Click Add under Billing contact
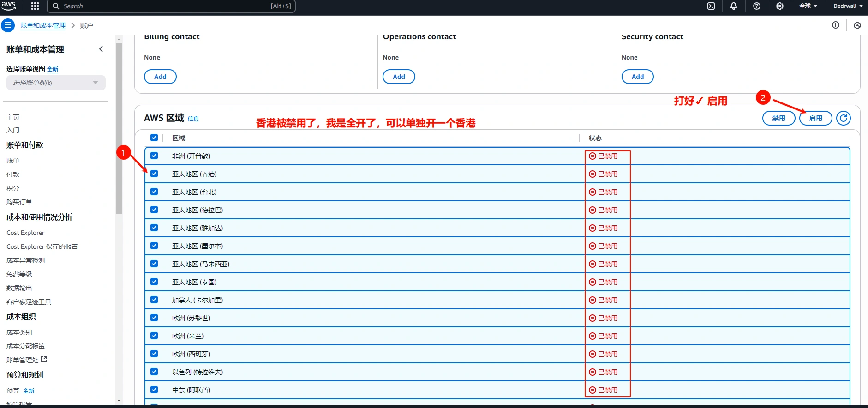Screen dimensions: 868x408 point(160,77)
